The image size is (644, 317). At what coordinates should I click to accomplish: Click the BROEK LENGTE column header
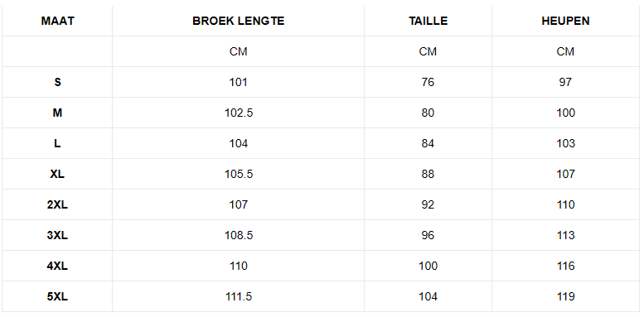(x=238, y=21)
